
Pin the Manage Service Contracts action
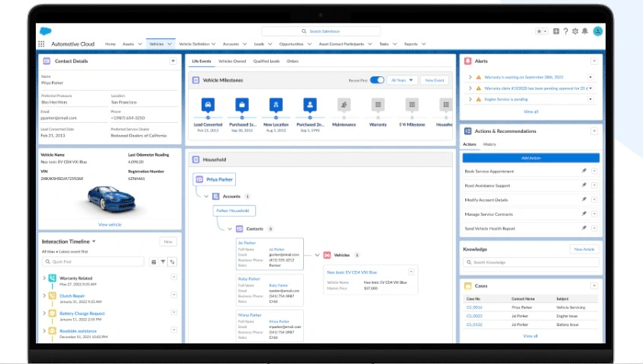click(x=584, y=214)
